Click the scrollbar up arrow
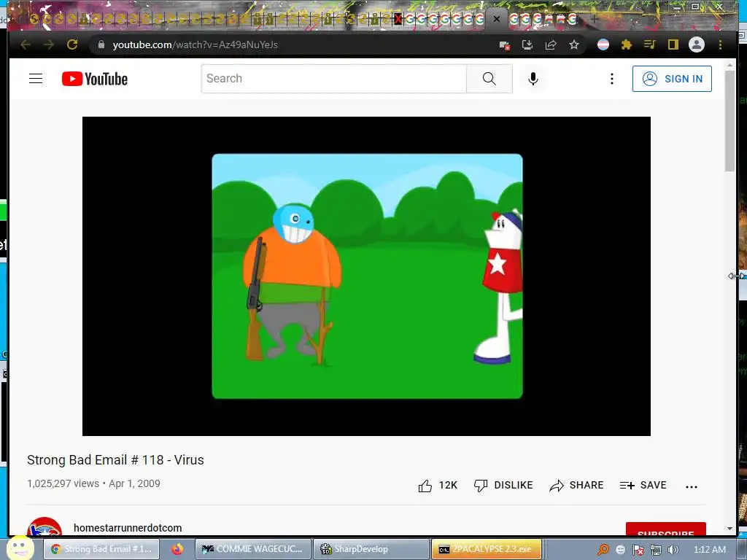This screenshot has height=560, width=747. coord(729,64)
